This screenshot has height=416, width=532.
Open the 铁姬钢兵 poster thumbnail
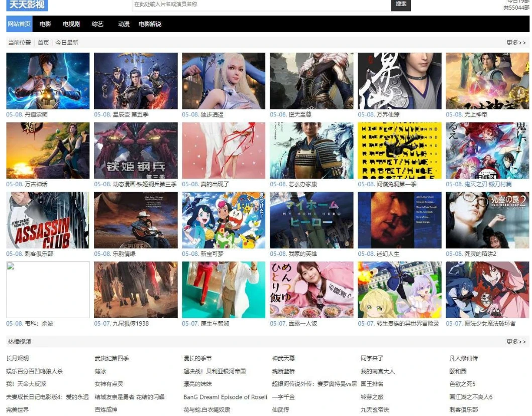pyautogui.click(x=136, y=151)
